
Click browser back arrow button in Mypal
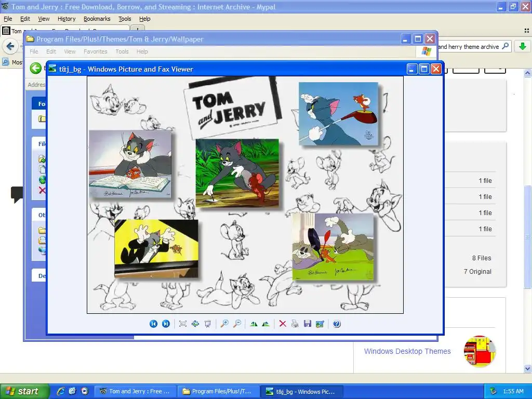[x=10, y=46]
